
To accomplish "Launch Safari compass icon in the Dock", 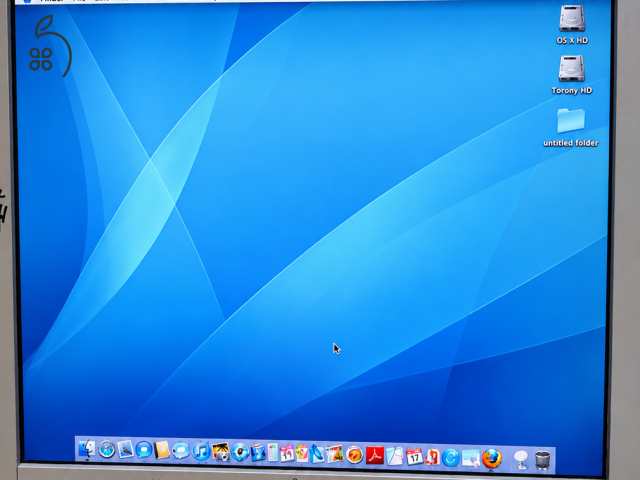I will tap(107, 449).
